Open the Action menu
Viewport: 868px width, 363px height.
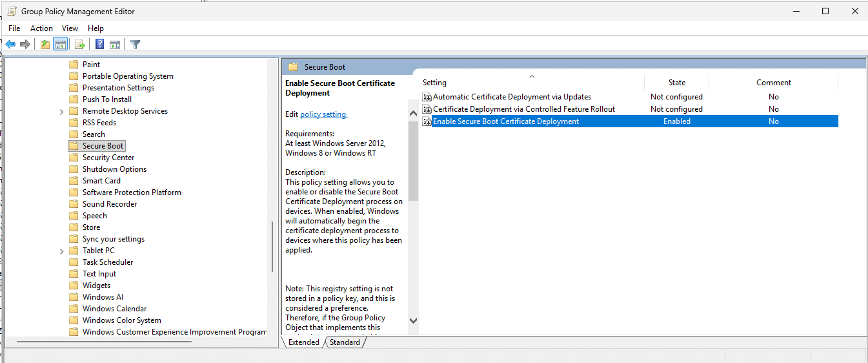point(41,28)
